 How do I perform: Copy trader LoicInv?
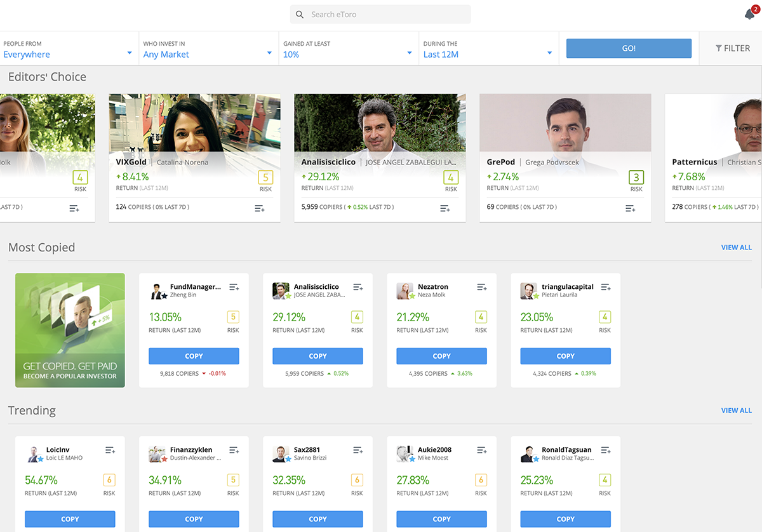tap(70, 519)
